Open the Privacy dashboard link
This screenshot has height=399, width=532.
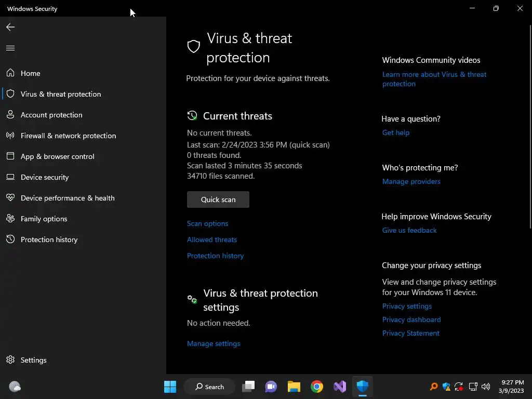click(411, 320)
